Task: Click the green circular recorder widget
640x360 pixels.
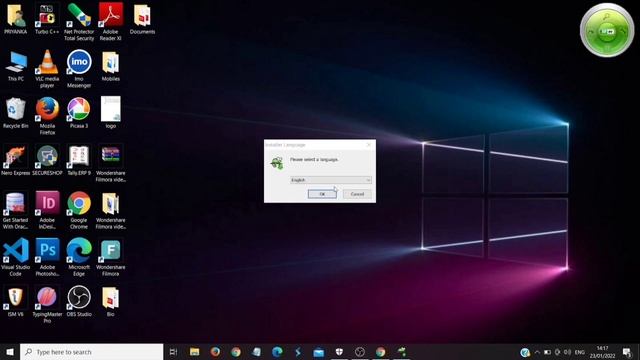Action: (x=607, y=31)
